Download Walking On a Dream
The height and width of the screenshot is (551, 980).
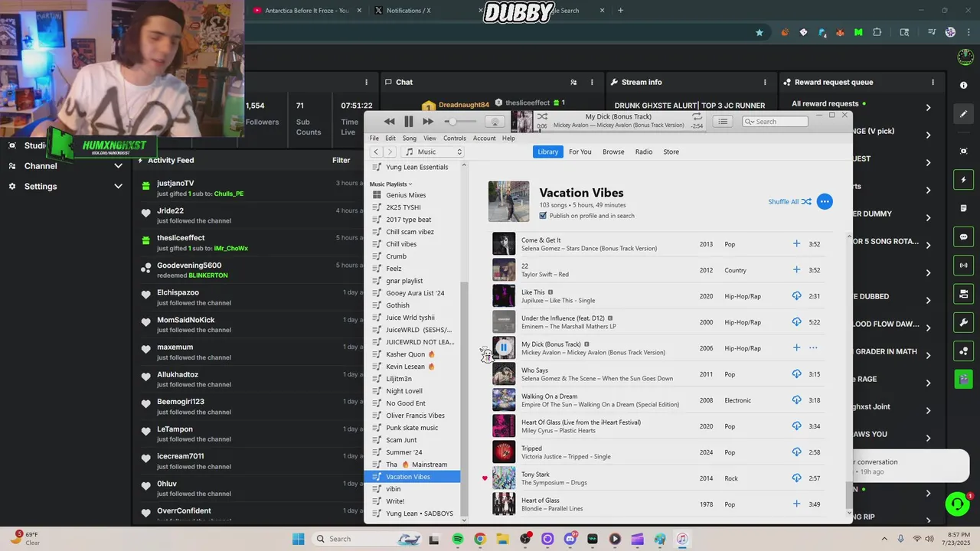796,400
